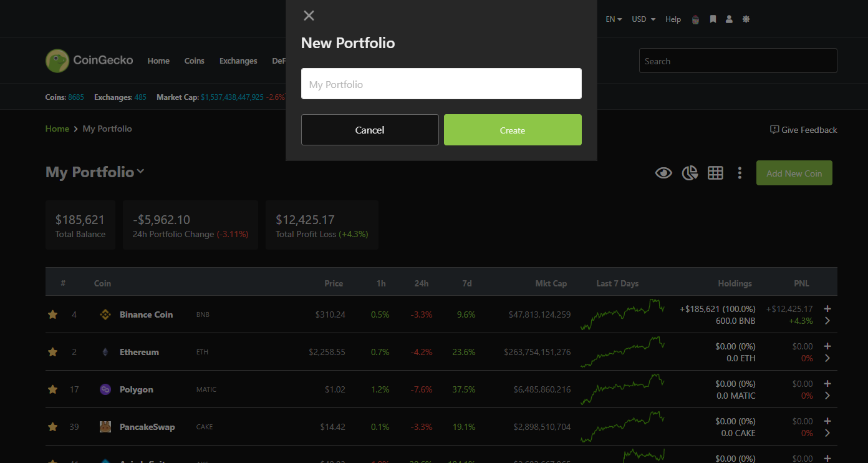Click the Polygon logo icon

[105, 389]
